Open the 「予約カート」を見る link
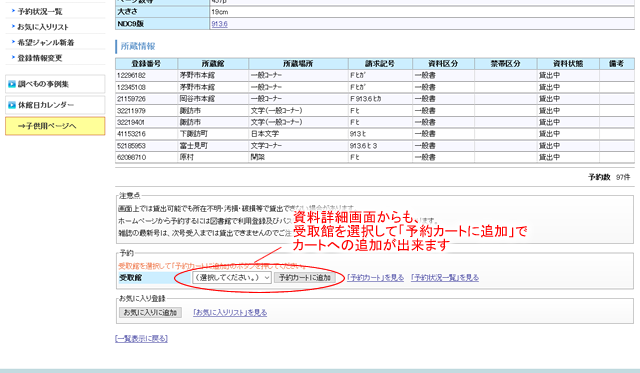The image size is (640, 373). click(x=375, y=278)
